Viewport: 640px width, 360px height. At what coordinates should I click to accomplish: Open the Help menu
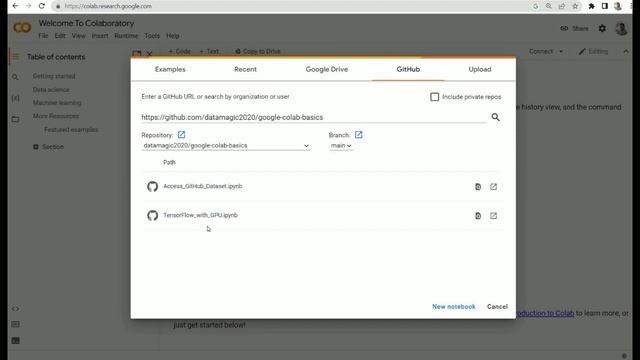(x=173, y=36)
